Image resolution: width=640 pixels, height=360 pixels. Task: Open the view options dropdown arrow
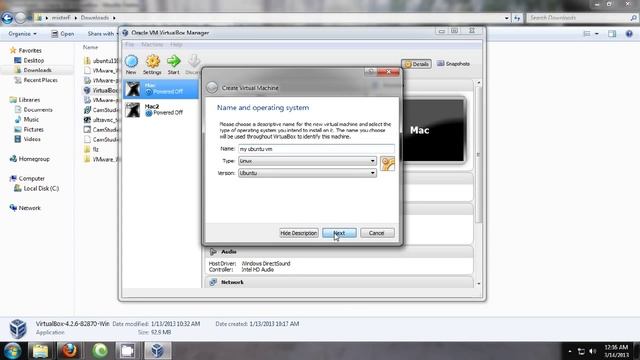coord(597,34)
